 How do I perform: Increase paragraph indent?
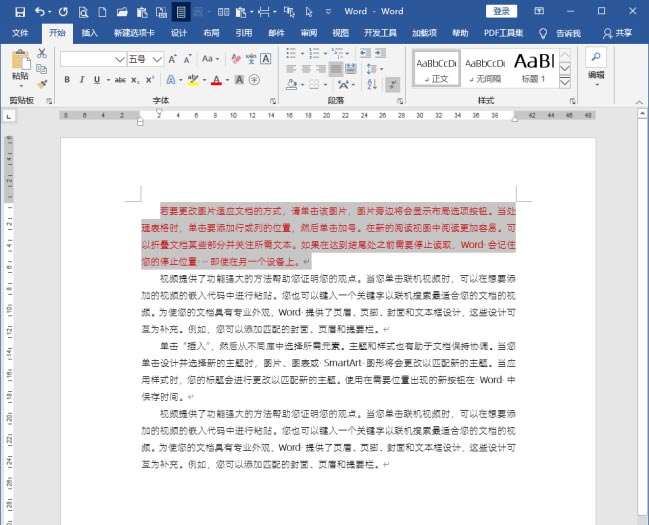380,53
